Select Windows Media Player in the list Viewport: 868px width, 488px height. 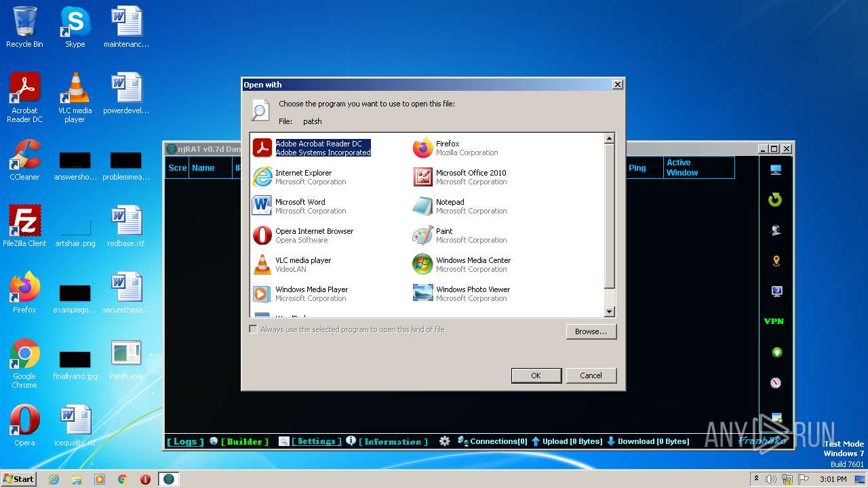click(300, 293)
